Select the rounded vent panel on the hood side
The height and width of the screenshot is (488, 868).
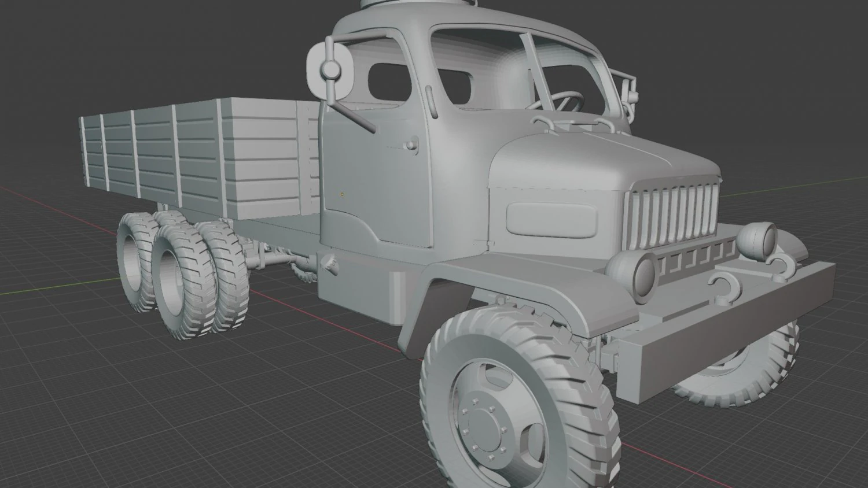(551, 219)
